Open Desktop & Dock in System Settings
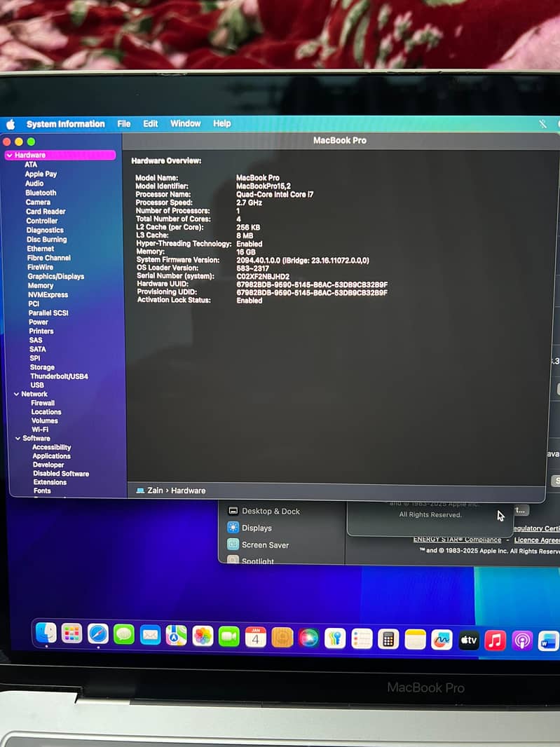Viewport: 560px width, 747px height. [264, 511]
